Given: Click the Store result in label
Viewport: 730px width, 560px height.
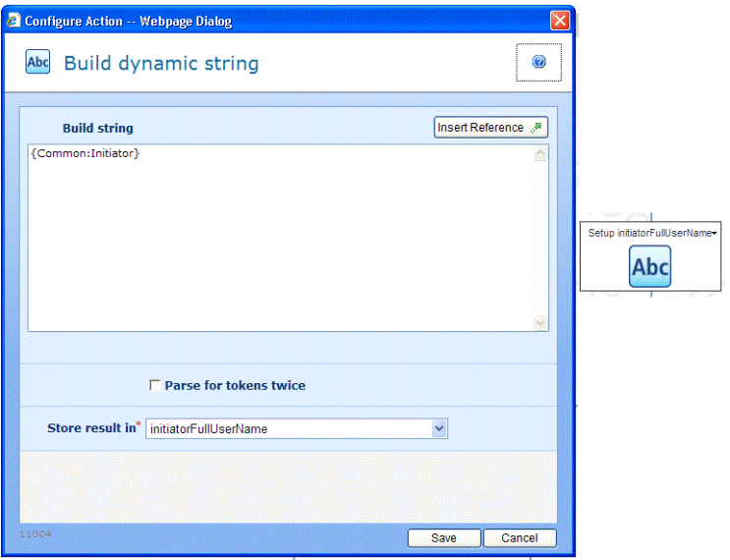Looking at the screenshot, I should tap(91, 427).
